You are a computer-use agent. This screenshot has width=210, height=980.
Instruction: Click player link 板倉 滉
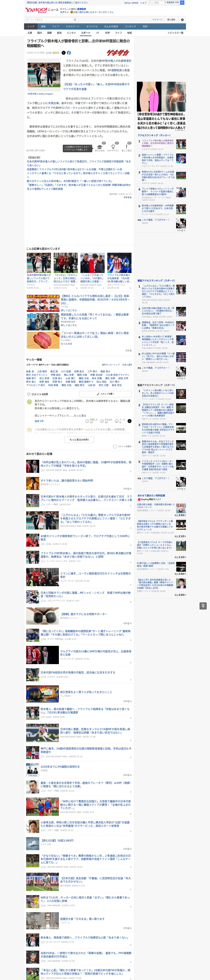pos(30,371)
